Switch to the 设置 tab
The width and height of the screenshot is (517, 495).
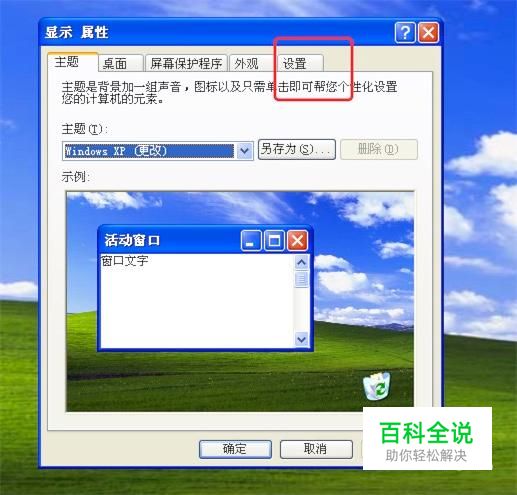click(x=299, y=63)
